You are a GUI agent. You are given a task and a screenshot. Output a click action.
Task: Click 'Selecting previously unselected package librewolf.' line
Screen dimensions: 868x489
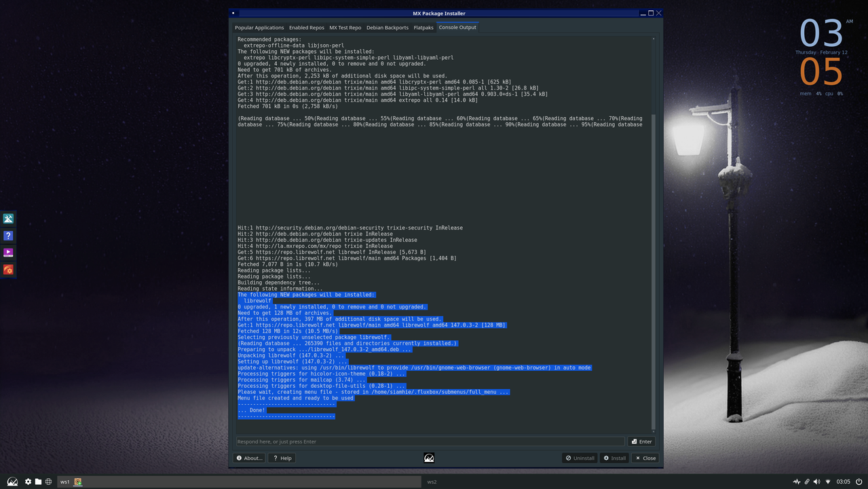tap(314, 337)
